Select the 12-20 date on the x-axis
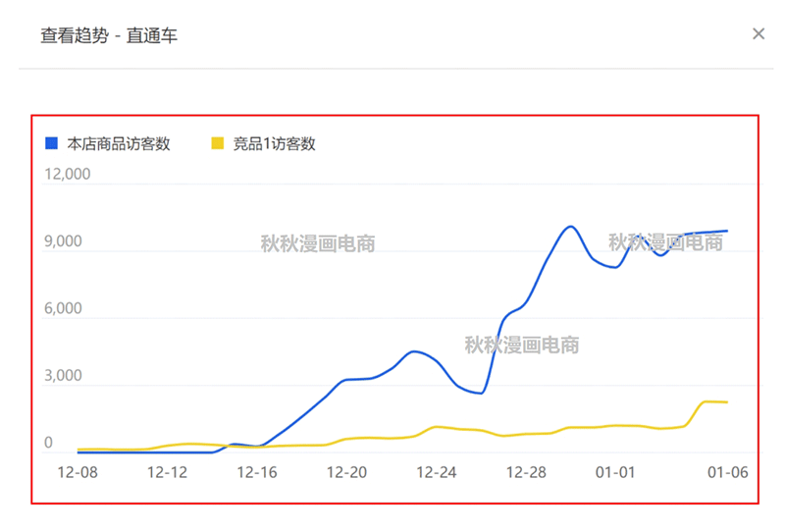 click(x=346, y=472)
